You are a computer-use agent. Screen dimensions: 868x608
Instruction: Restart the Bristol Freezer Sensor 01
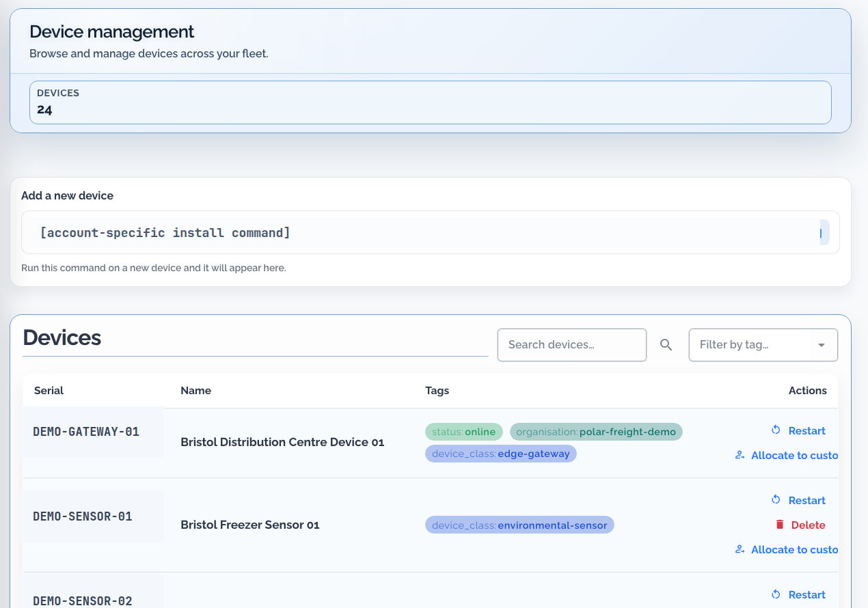pos(798,500)
